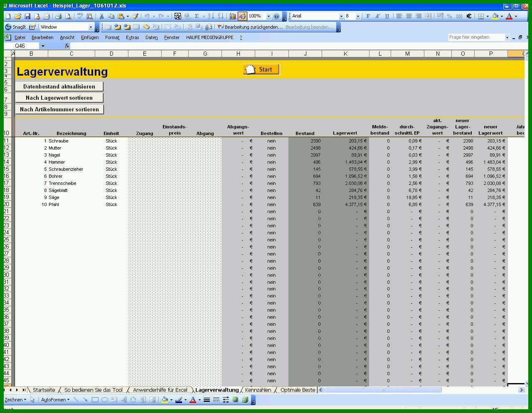Screen dimensions: 532x413
Task: Toggle Italic (K) formatting
Action: (x=377, y=16)
